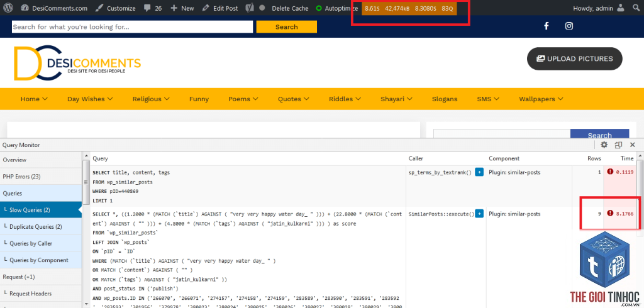
Task: Open the Slogans category
Action: point(445,99)
